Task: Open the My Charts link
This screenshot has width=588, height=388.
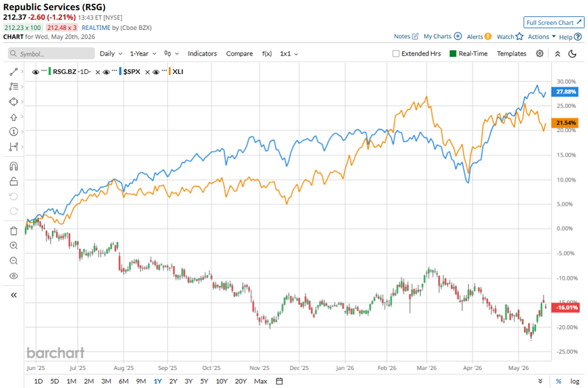Action: coord(442,36)
